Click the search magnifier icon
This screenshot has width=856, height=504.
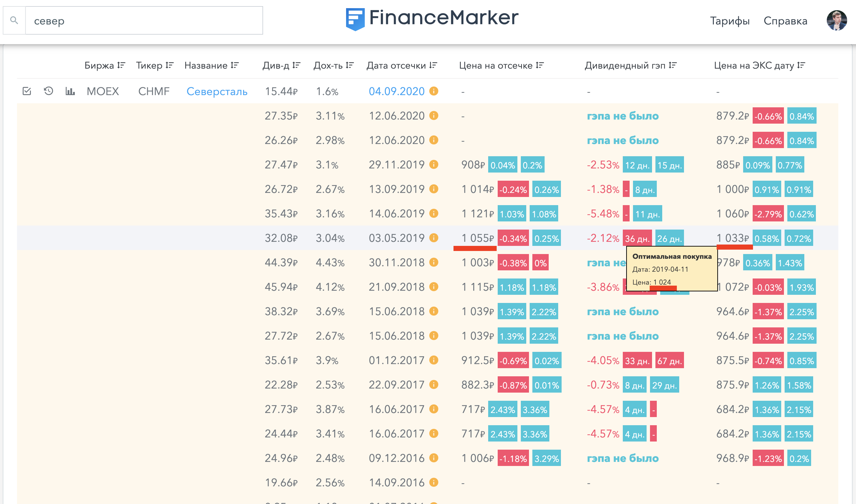14,20
